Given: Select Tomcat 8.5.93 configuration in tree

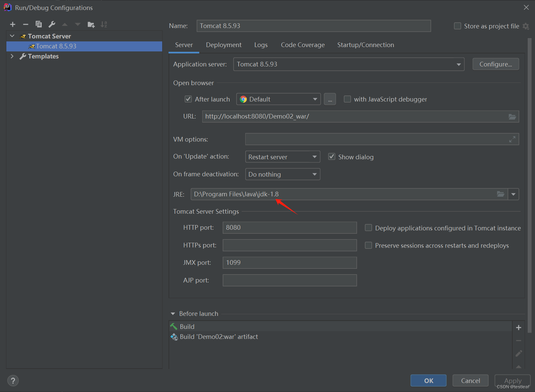Looking at the screenshot, I should (84, 46).
